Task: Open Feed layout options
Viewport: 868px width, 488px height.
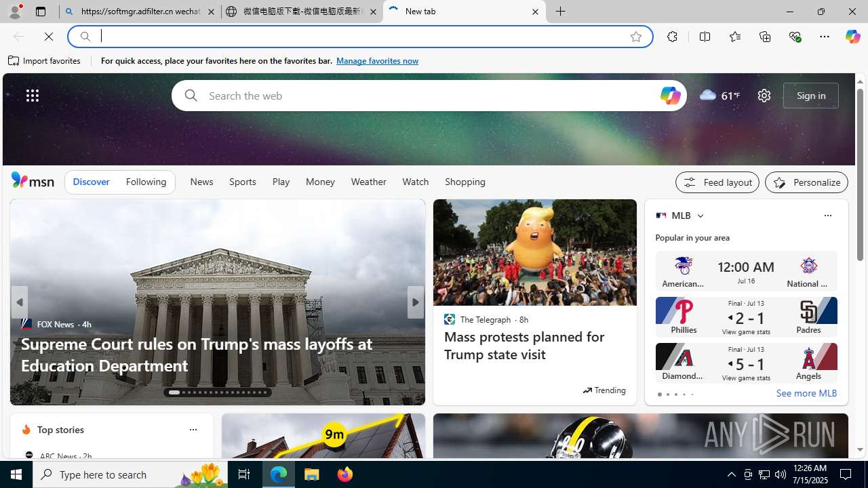Action: (x=717, y=182)
